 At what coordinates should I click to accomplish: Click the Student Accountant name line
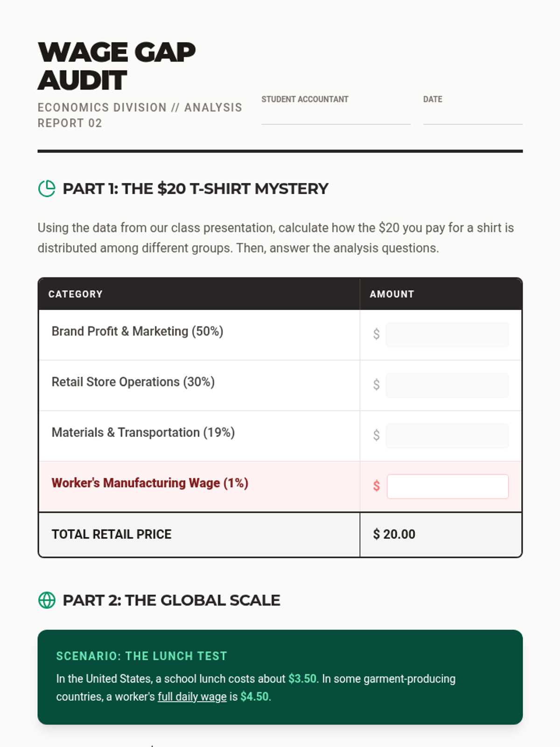click(336, 117)
